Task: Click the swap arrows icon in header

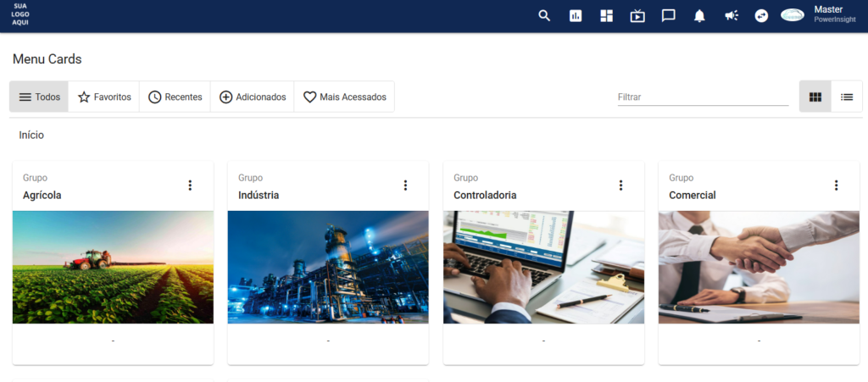Action: [x=761, y=15]
